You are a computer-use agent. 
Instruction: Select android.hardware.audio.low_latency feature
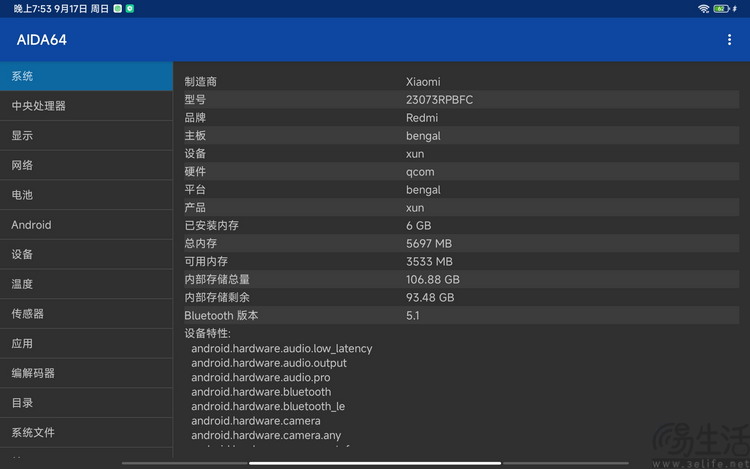click(x=282, y=349)
